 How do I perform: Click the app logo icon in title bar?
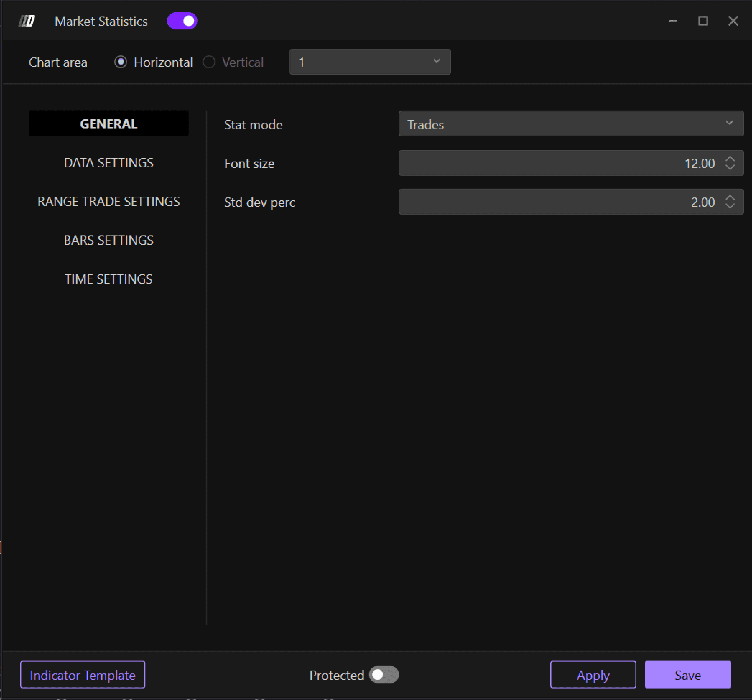click(x=26, y=21)
